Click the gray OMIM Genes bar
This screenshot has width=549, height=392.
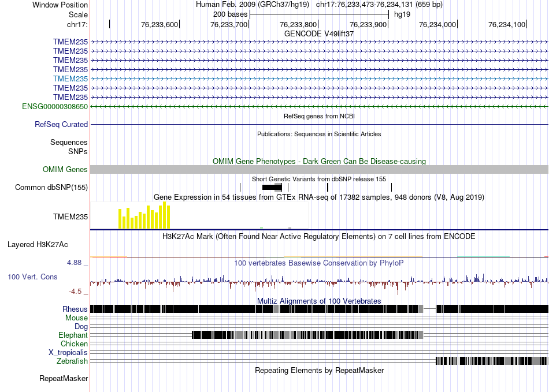[x=320, y=170]
